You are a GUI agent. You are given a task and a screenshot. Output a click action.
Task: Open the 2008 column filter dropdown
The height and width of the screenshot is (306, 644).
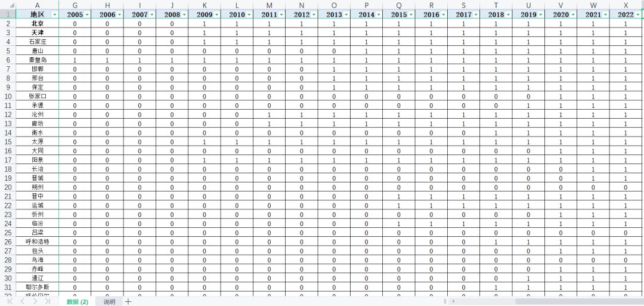(184, 15)
